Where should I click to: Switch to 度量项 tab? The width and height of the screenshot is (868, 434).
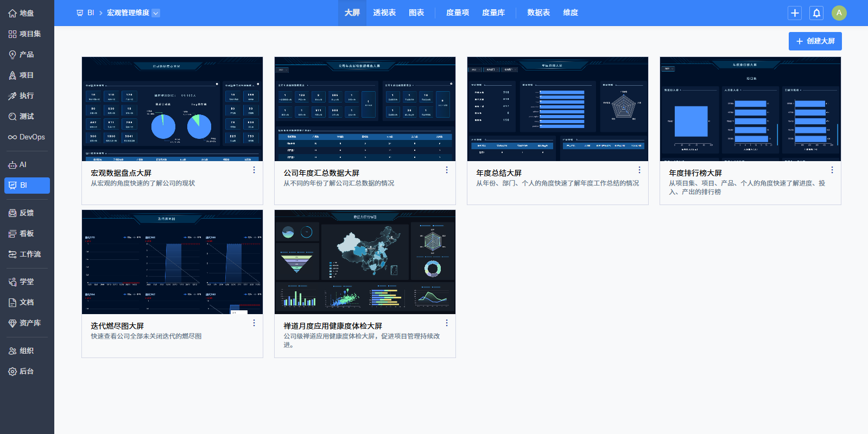(x=458, y=13)
